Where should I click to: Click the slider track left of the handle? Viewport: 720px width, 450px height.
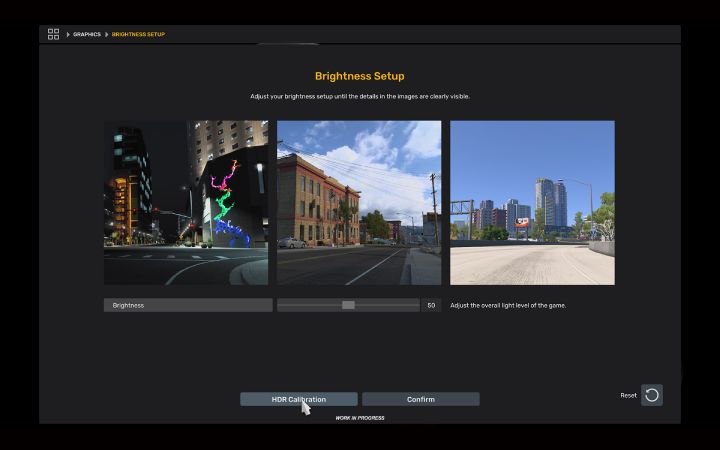308,305
